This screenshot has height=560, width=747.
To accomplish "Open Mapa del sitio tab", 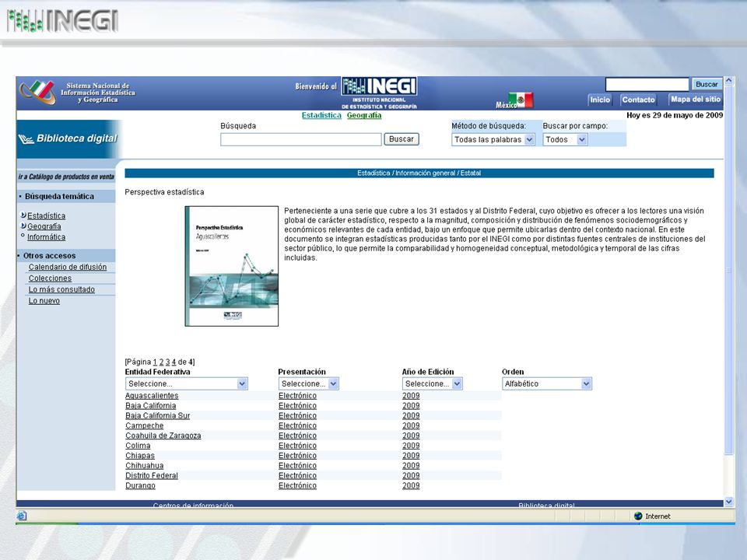I will tap(696, 99).
